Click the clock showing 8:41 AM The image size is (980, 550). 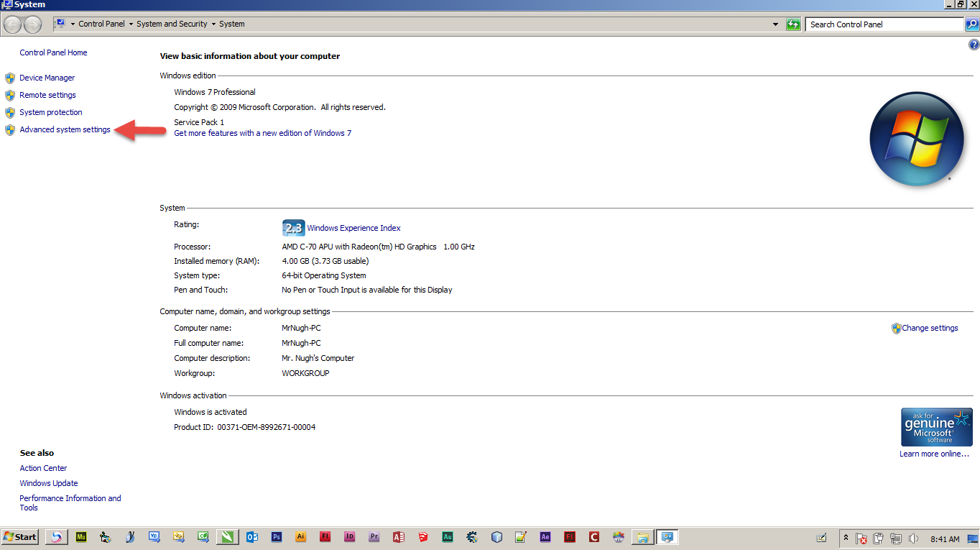click(945, 539)
